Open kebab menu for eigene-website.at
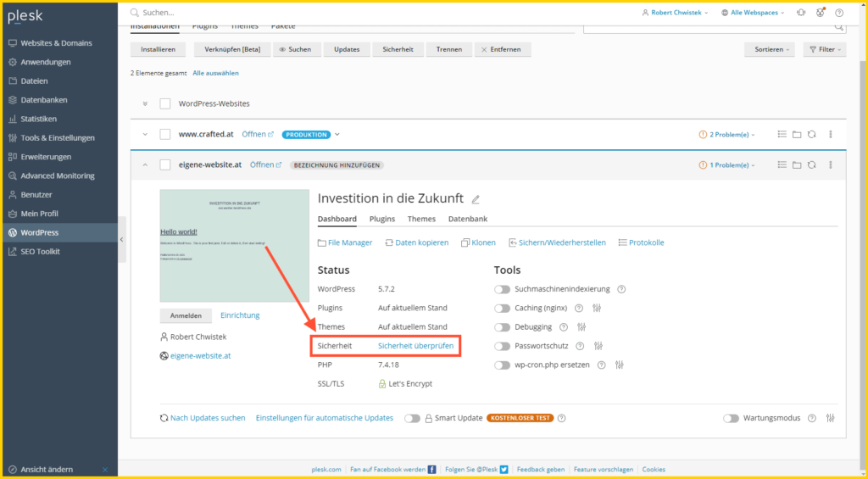The height and width of the screenshot is (479, 868). point(831,165)
